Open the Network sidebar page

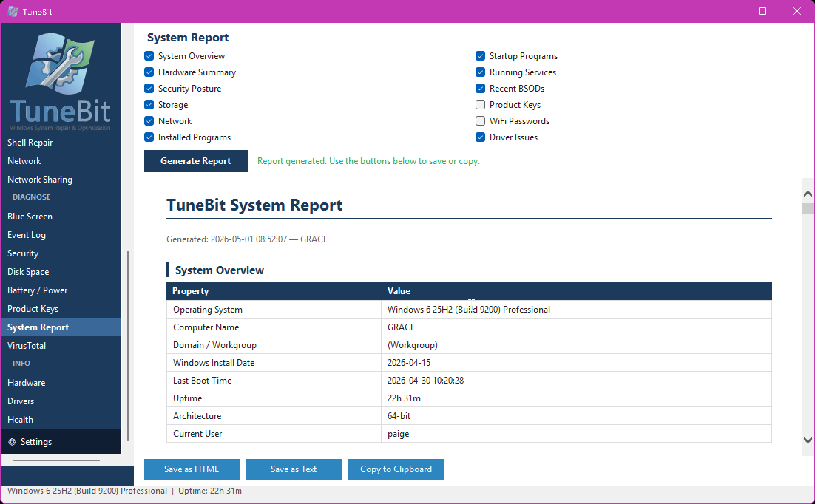click(x=61, y=161)
